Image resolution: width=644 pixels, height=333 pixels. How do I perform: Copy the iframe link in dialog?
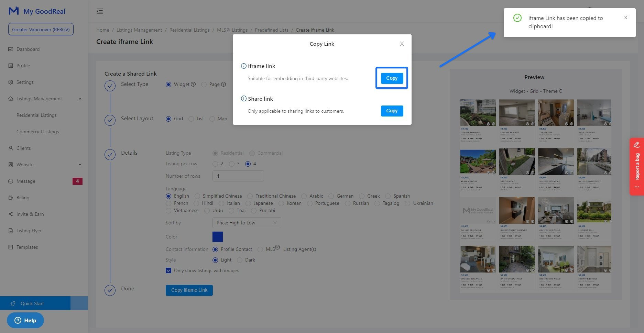click(x=392, y=78)
